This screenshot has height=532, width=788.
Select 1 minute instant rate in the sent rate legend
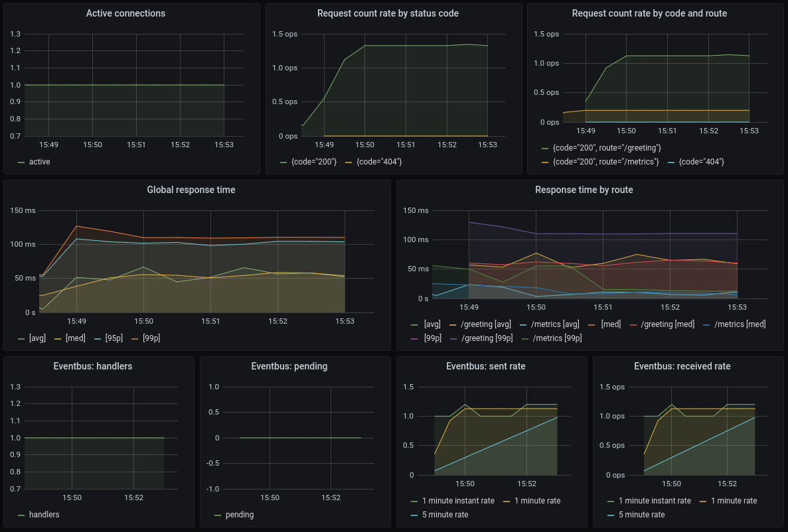point(458,500)
